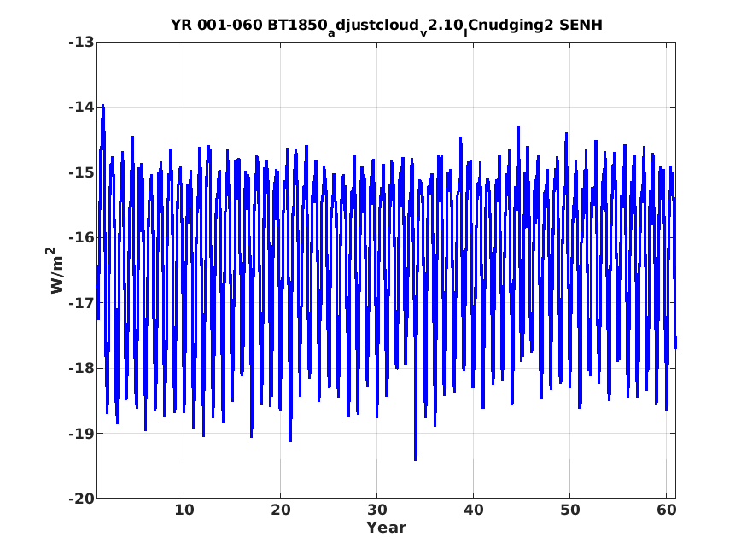Click the x-axis tick label '60'
747x560 pixels.
(x=667, y=510)
